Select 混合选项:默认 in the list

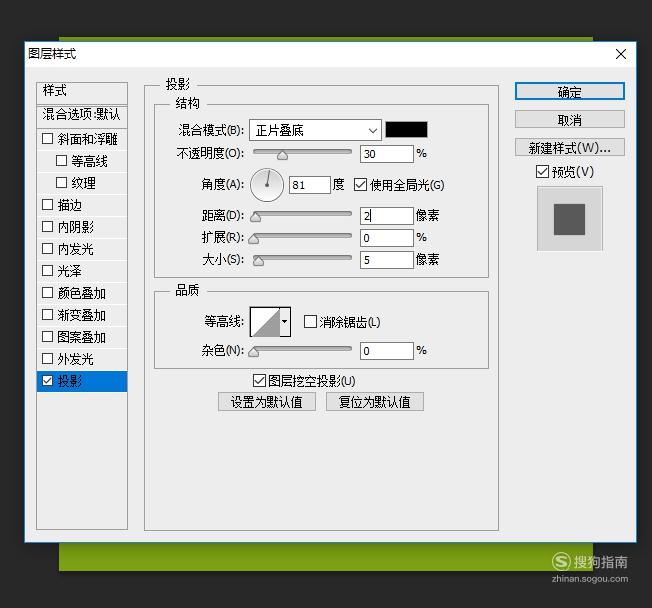[82, 115]
